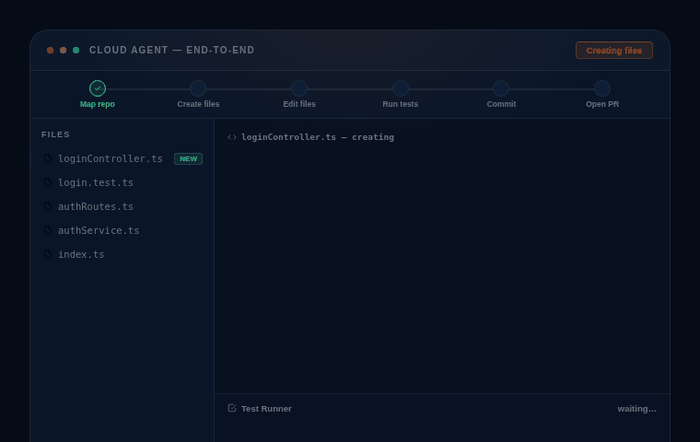This screenshot has width=700, height=442.
Task: Open login.test.ts in the file list
Action: point(122,183)
